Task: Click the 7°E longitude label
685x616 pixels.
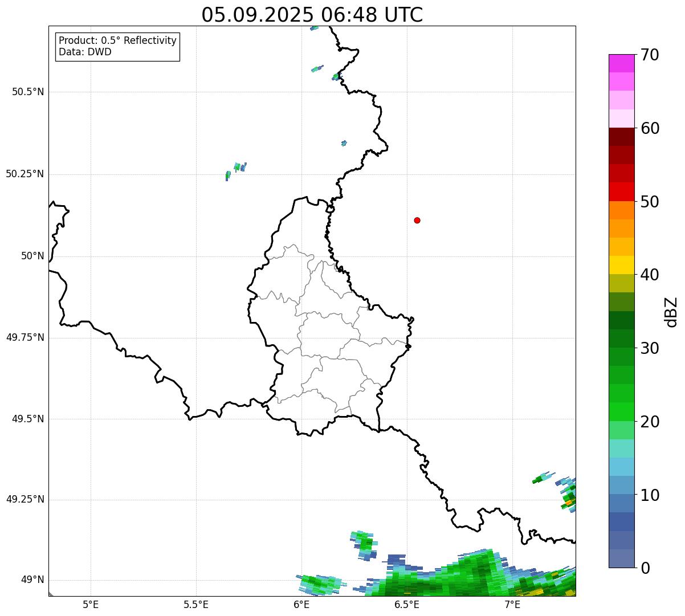Action: 512,604
